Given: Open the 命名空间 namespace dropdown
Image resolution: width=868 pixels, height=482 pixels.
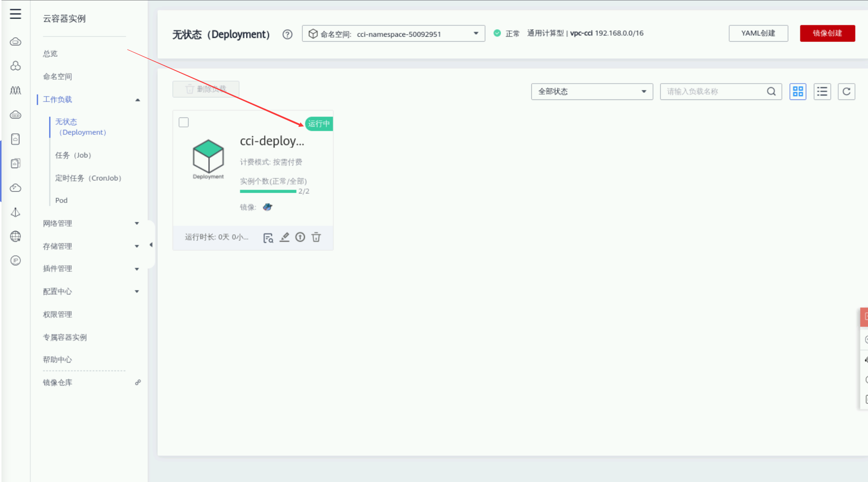Looking at the screenshot, I should pos(393,34).
